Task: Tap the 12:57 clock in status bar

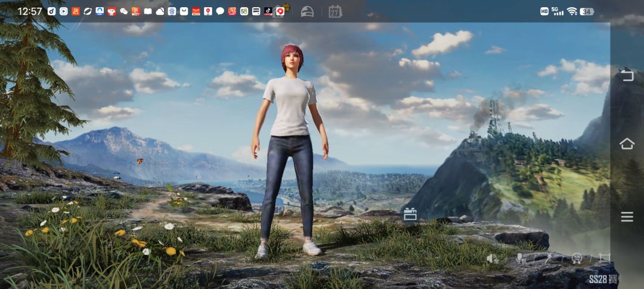Action: (30, 11)
